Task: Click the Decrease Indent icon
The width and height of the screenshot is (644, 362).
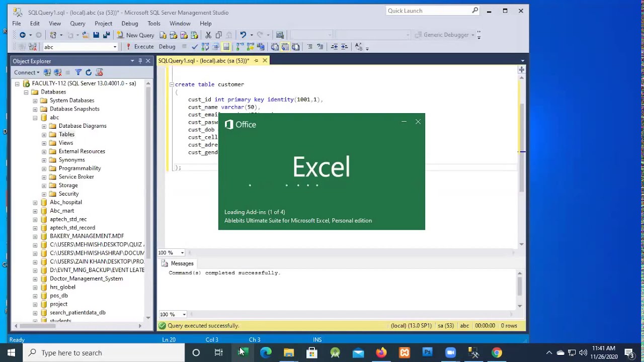Action: [334, 47]
